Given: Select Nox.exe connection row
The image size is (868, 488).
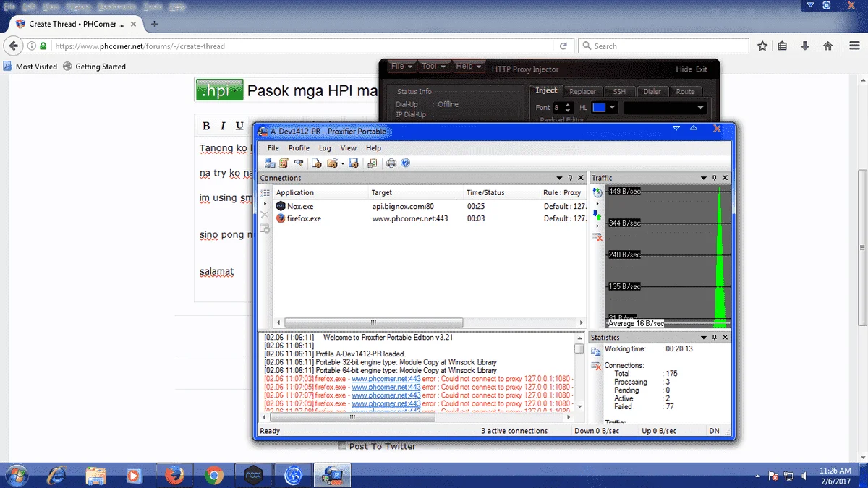Looking at the screenshot, I should click(x=430, y=207).
